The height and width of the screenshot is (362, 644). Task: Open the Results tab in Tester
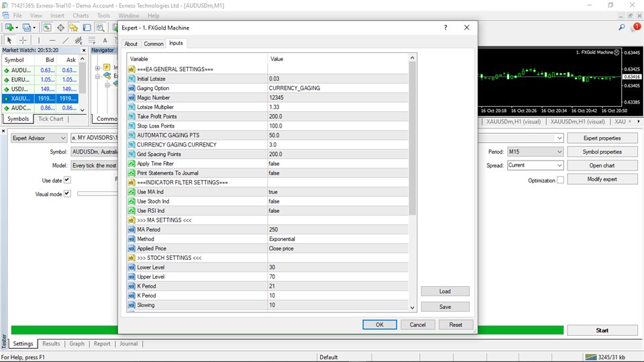coord(51,343)
